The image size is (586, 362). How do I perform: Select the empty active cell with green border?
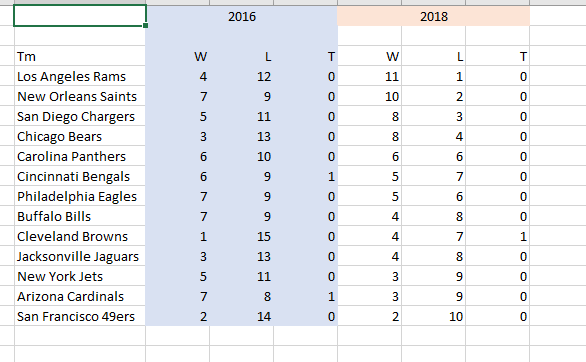tap(80, 16)
